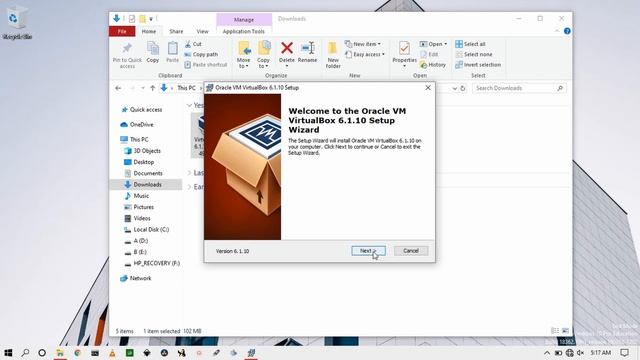640x360 pixels.
Task: Click the Explorer help question mark icon
Action: point(567,31)
